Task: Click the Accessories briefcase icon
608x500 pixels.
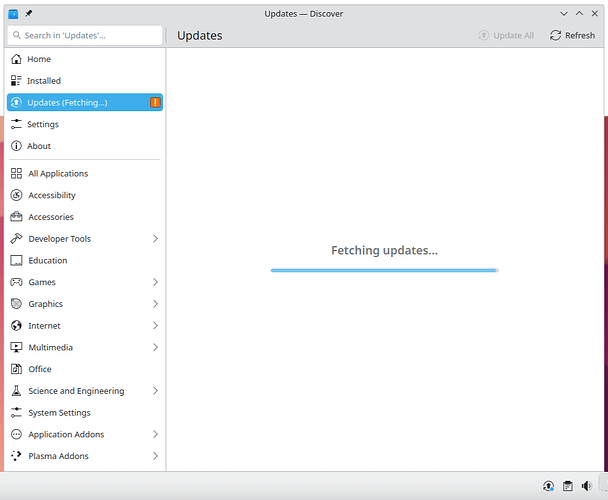Action: [x=16, y=217]
